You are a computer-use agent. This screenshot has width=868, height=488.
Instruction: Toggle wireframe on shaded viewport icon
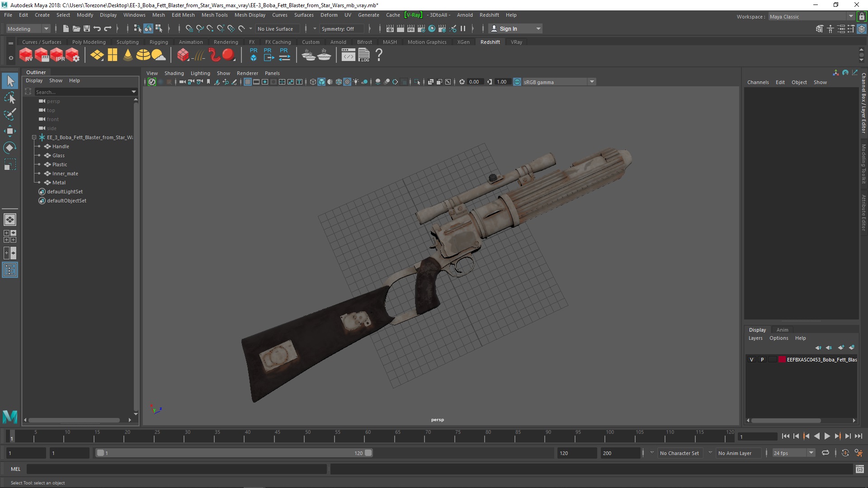coord(339,82)
